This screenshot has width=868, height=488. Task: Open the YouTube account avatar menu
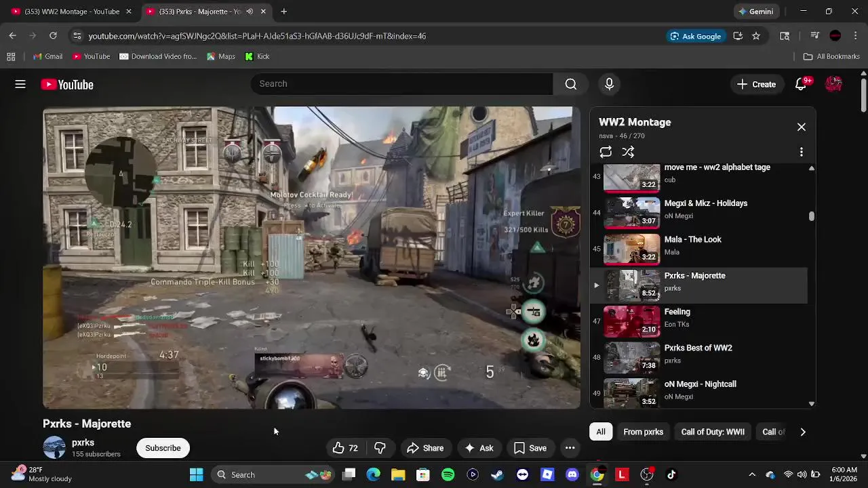(x=834, y=84)
